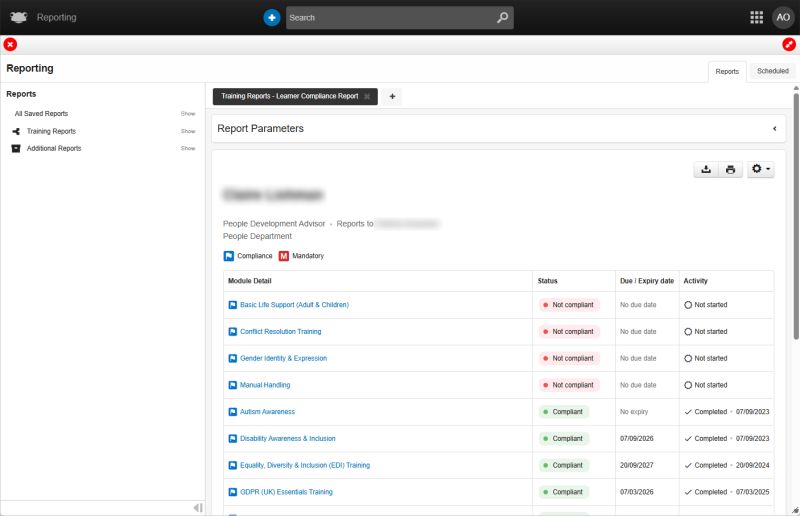
Task: Open Basic Life Support module link
Action: (x=294, y=305)
